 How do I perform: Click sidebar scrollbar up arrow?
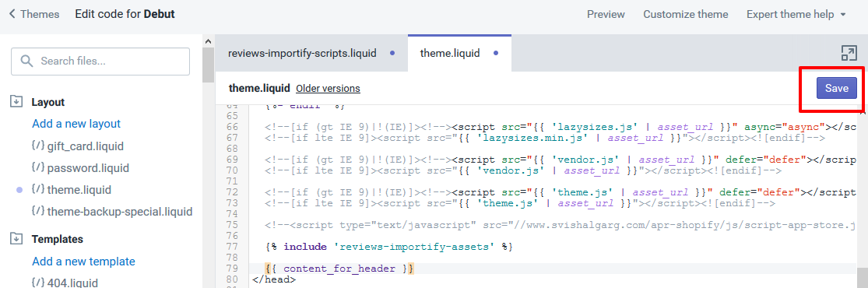[208, 41]
